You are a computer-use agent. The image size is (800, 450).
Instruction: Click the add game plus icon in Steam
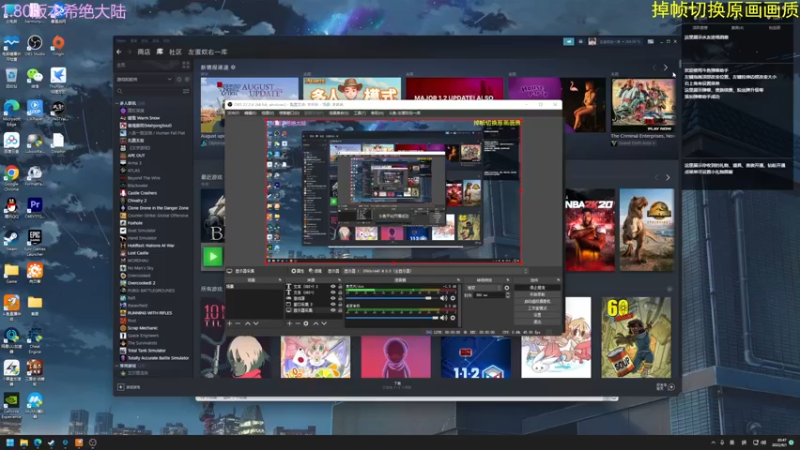(121, 387)
